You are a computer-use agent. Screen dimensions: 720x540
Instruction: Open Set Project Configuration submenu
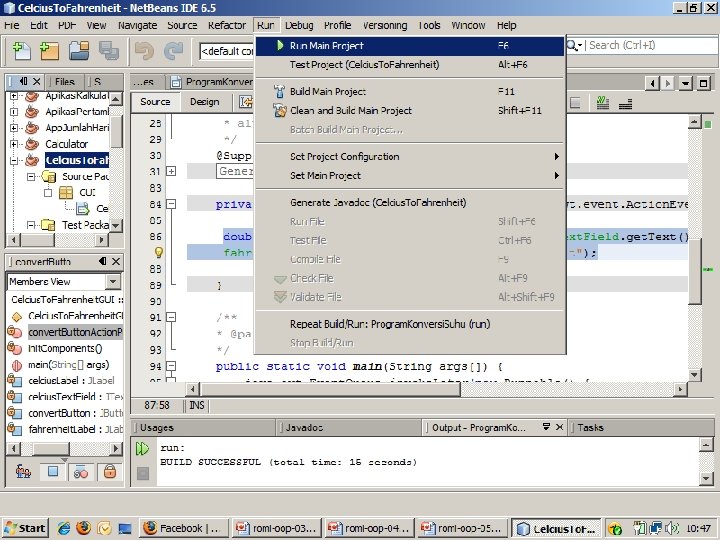click(410, 157)
